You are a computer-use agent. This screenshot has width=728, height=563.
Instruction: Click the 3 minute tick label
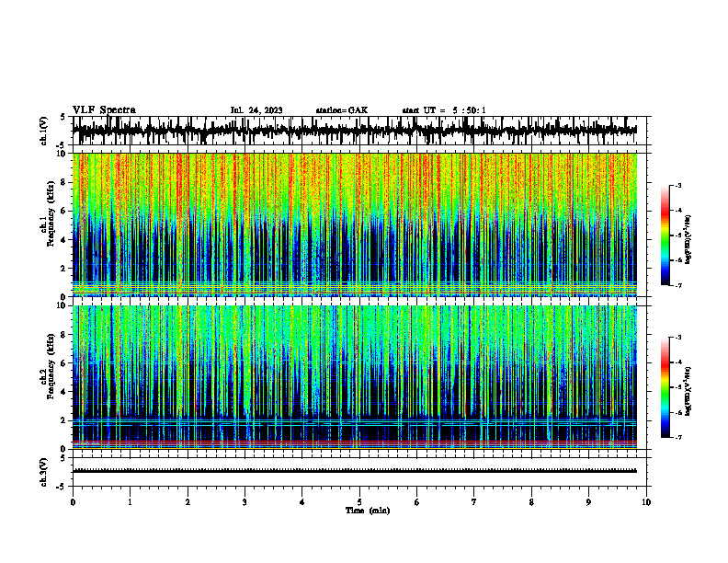pos(245,502)
